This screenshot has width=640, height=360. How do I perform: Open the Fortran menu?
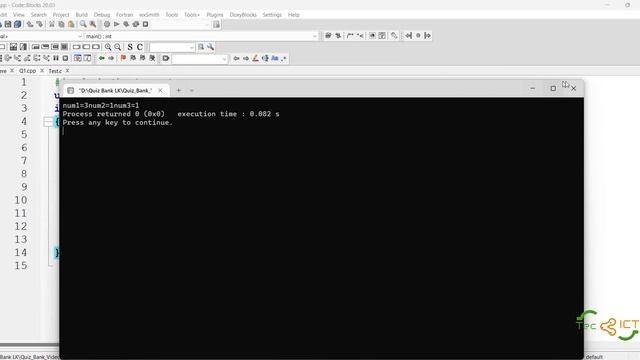[124, 15]
